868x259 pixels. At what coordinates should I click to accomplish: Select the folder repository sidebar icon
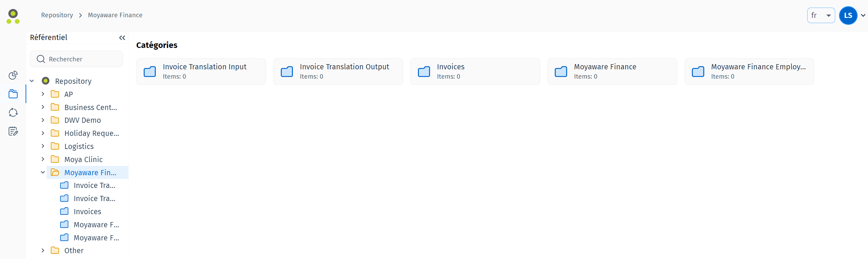coord(13,94)
